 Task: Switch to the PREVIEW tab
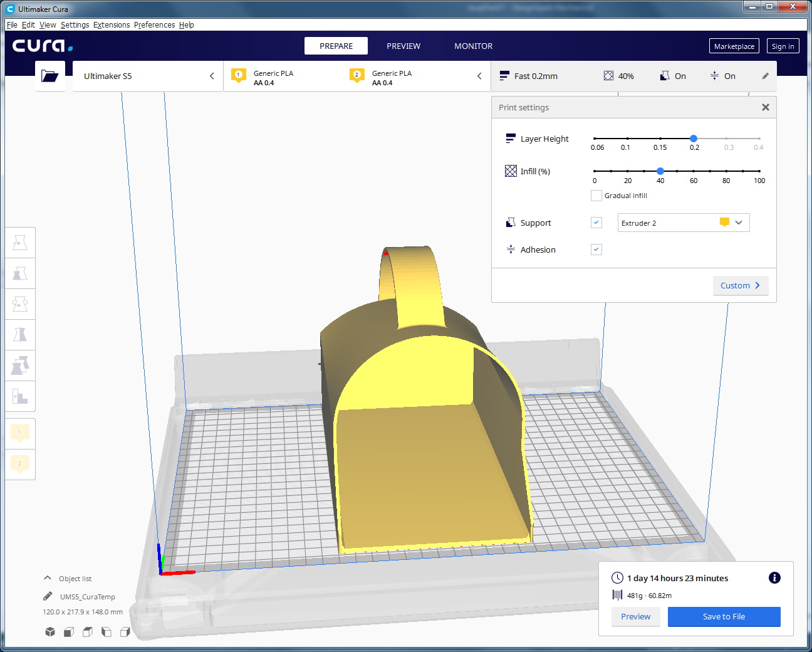click(403, 46)
